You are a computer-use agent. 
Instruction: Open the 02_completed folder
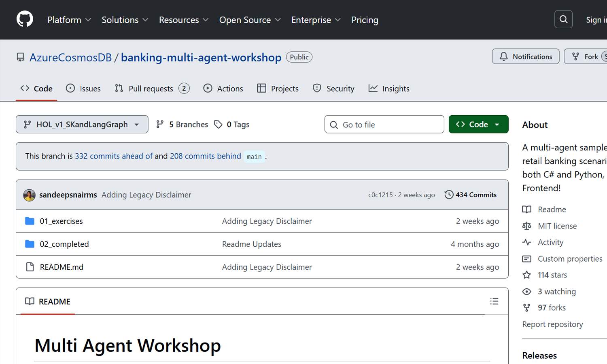[x=64, y=244]
